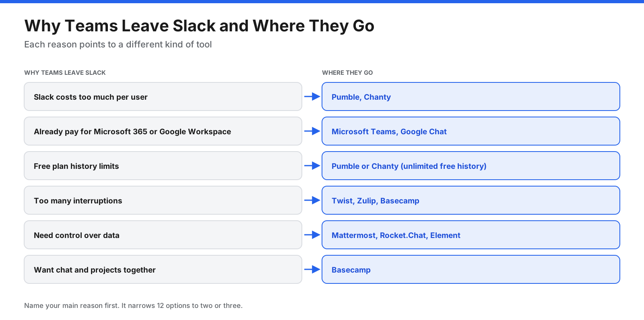Select the "Microsoft Teams, Google Chat" box
Viewport: 644px width, 320px height.
click(x=471, y=131)
